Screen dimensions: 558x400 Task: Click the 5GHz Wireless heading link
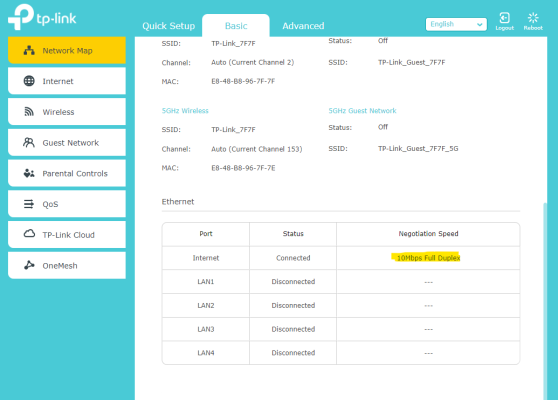tap(185, 111)
